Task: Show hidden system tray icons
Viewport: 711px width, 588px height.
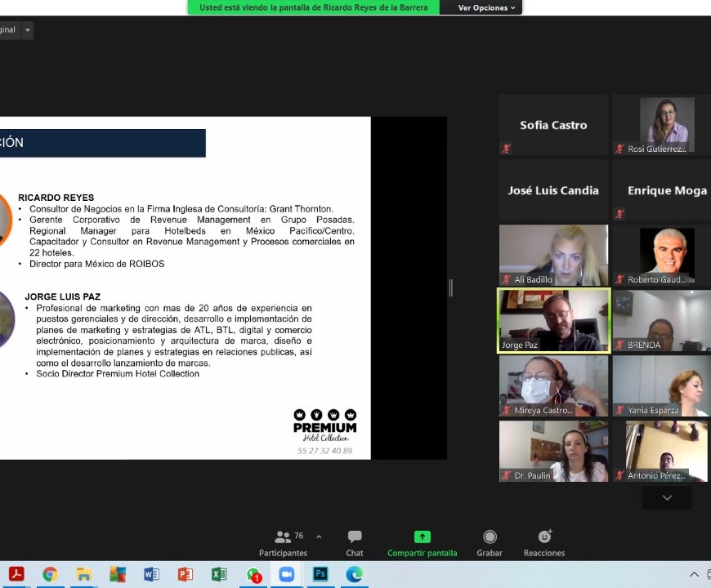Action: point(694,574)
